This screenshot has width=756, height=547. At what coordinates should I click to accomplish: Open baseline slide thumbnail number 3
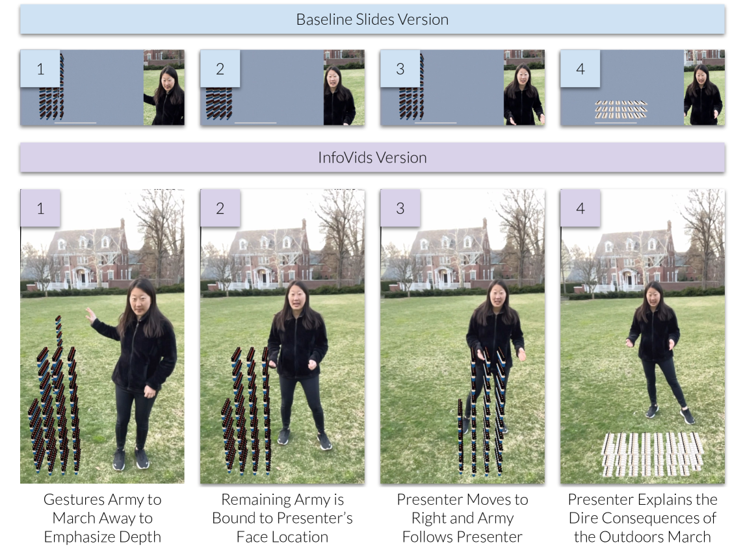pos(462,88)
